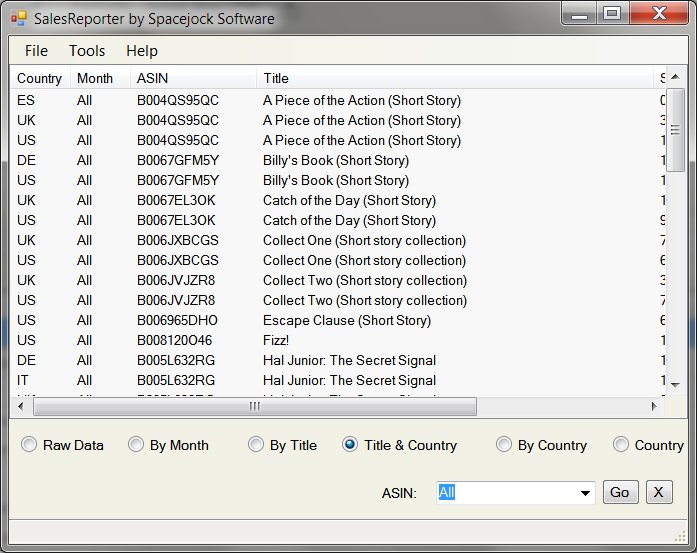Sort by the Month column header
Viewport: 697px width, 553px height.
[x=100, y=78]
